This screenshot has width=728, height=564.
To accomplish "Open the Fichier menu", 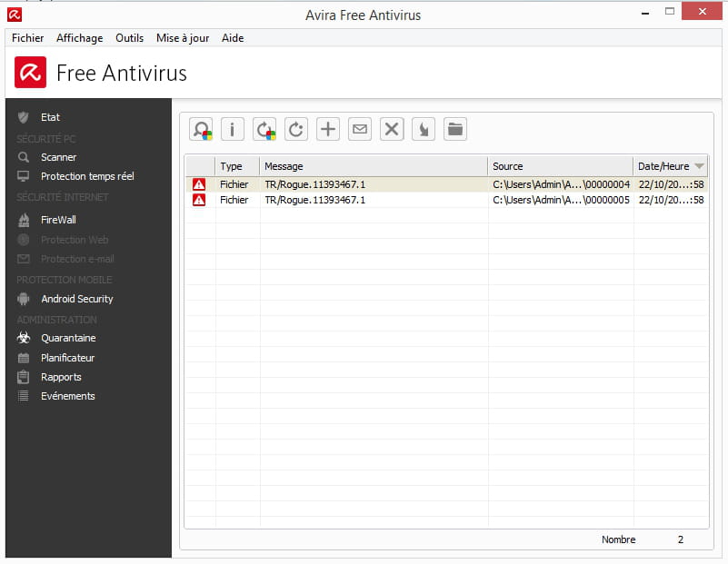I will [x=28, y=38].
